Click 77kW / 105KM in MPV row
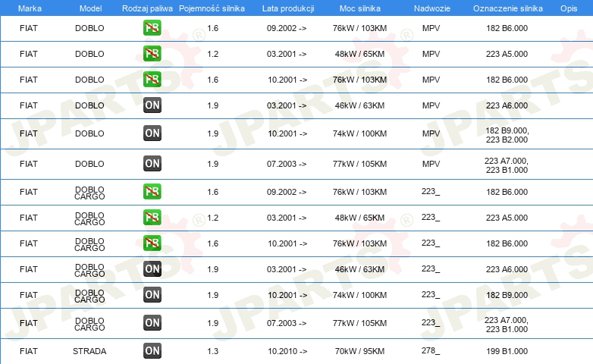 pyautogui.click(x=359, y=164)
